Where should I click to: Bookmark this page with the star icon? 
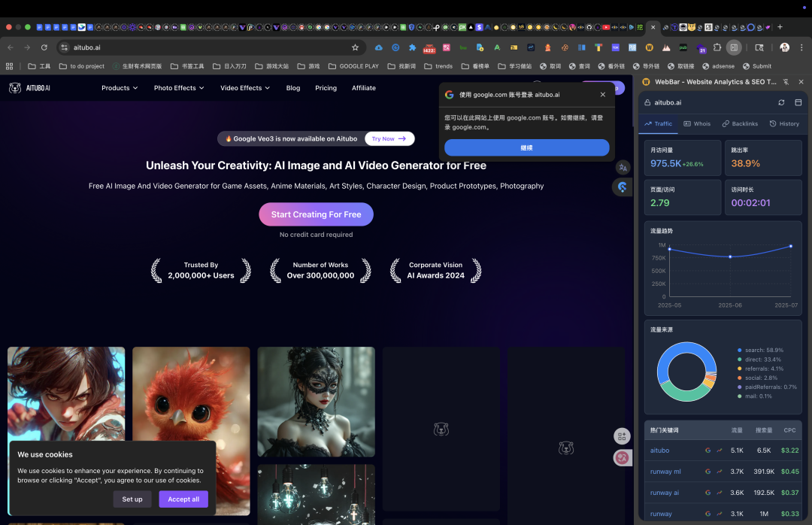pos(355,47)
